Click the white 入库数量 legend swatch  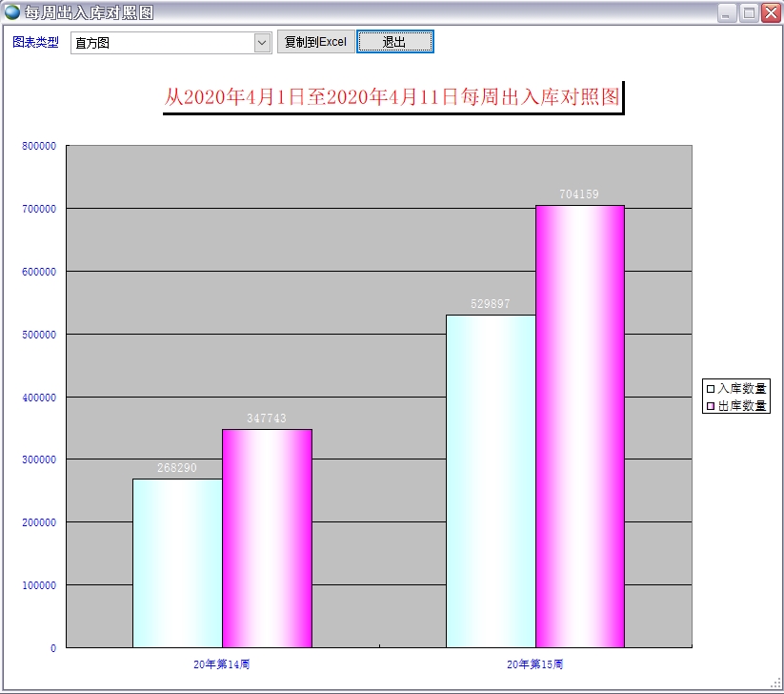pos(710,388)
